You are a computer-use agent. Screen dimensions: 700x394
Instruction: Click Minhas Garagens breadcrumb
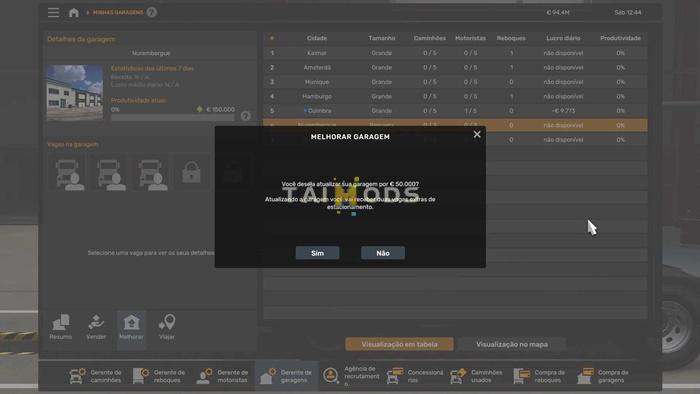[118, 12]
